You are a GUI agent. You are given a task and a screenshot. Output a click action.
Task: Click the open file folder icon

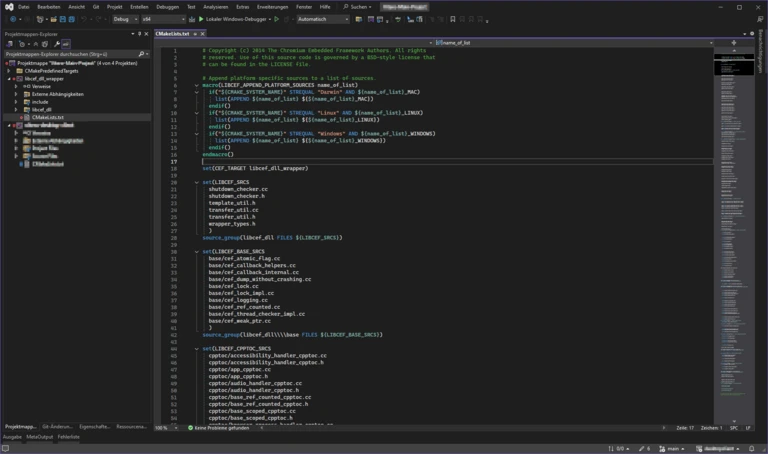point(53,19)
